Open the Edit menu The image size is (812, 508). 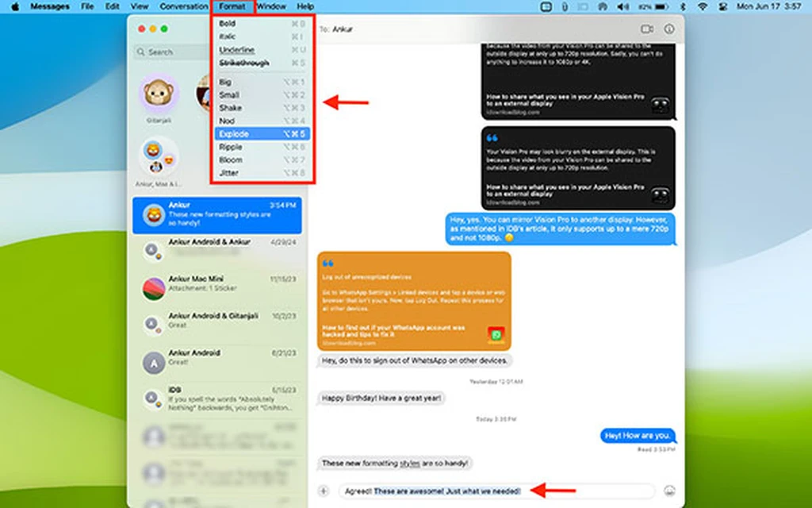(x=112, y=6)
